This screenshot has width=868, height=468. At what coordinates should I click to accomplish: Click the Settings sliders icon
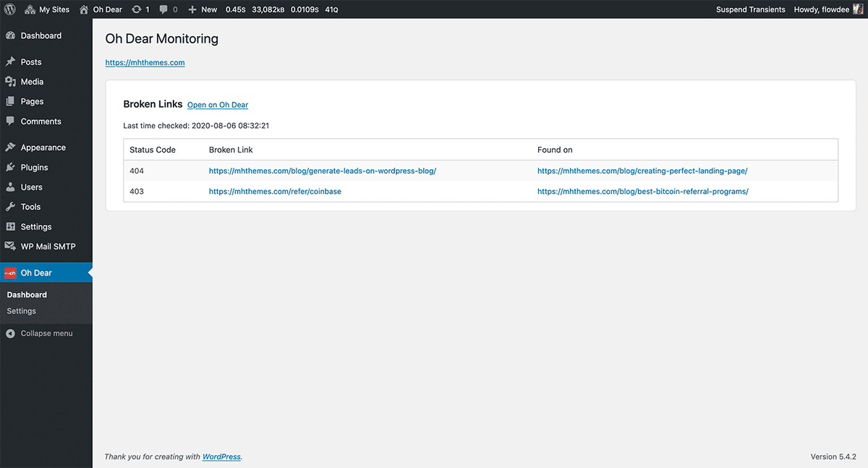[x=10, y=226]
